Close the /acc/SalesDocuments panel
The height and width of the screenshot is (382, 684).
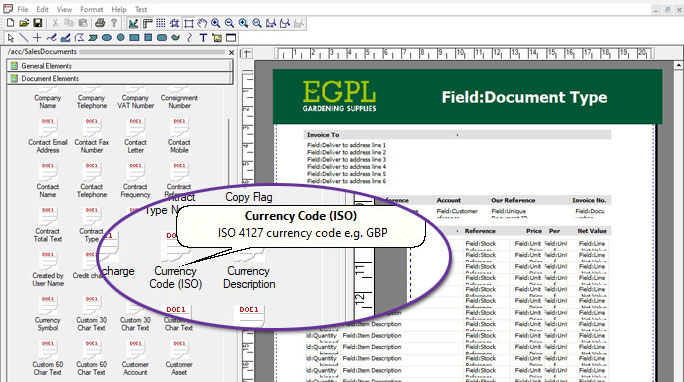[x=232, y=52]
